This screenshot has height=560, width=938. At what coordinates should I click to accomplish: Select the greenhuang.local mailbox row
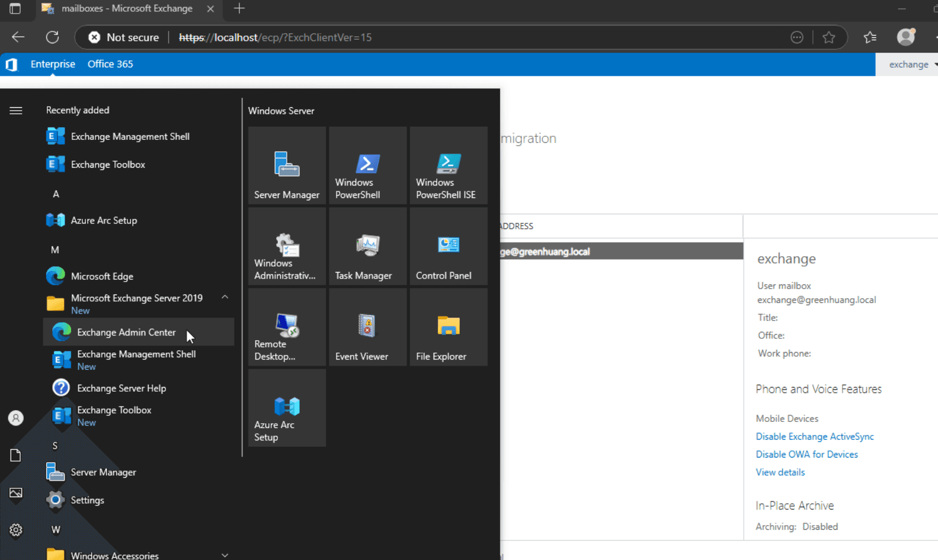tap(622, 251)
